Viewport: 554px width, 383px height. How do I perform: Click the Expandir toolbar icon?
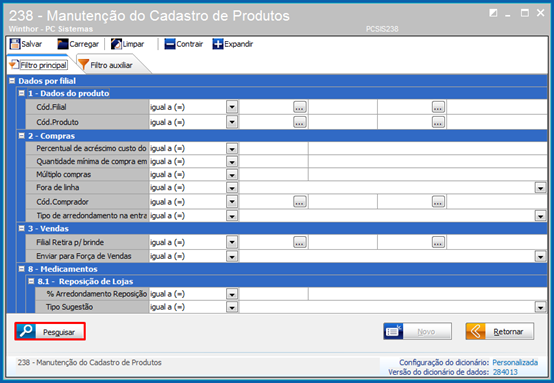click(x=218, y=44)
